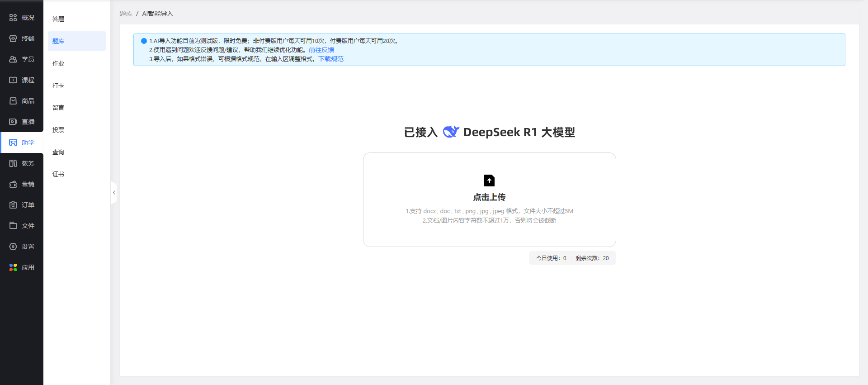This screenshot has height=385, width=868.
Task: Click the 下载规范 download spec link
Action: 331,59
